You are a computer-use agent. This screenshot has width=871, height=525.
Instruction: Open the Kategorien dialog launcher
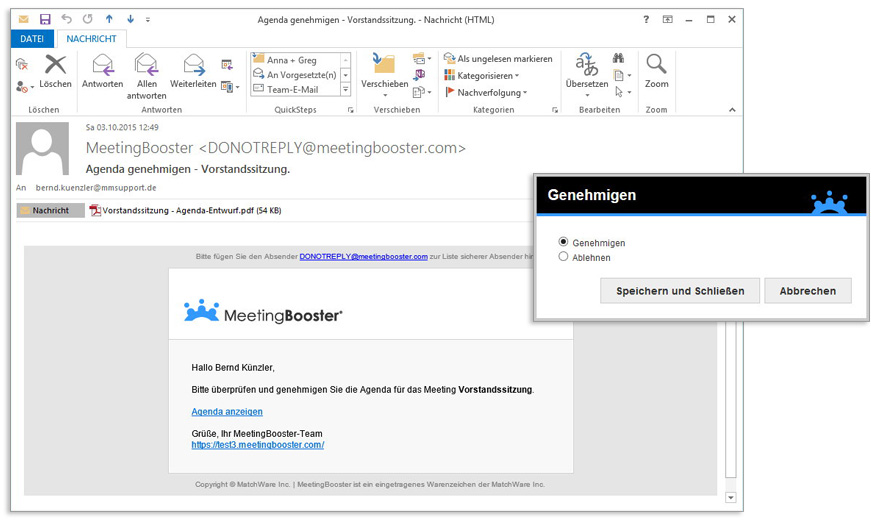(x=554, y=110)
